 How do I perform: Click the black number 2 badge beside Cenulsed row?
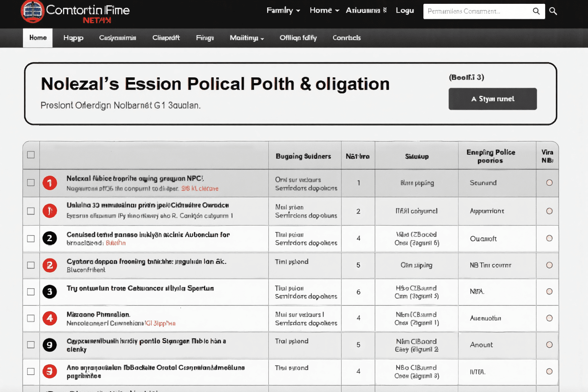coord(50,238)
